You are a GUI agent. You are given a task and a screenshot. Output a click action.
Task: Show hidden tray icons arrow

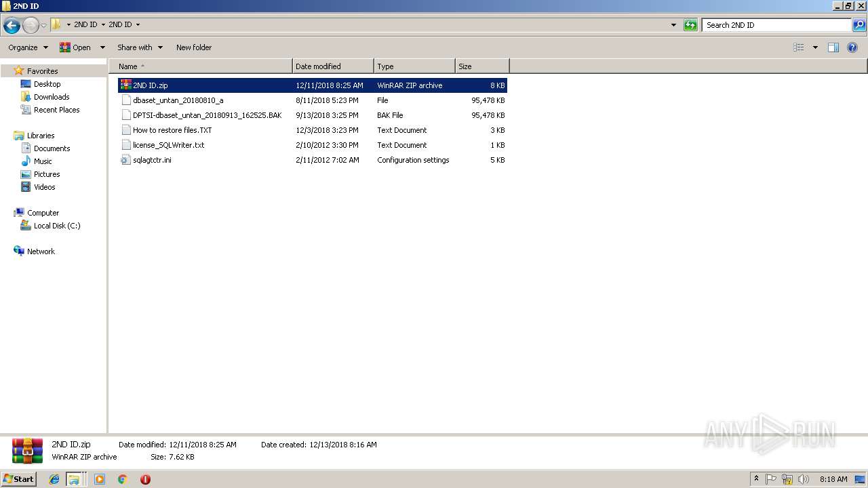757,479
